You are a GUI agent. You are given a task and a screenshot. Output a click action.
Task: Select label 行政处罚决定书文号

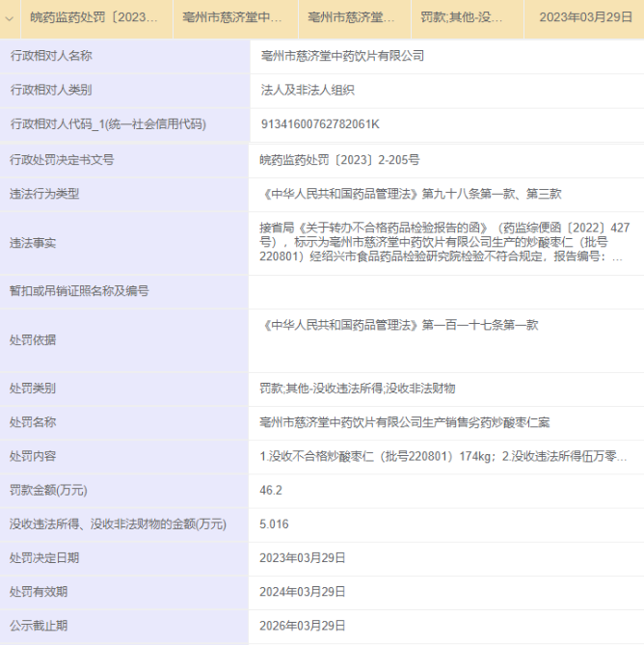[x=62, y=160]
